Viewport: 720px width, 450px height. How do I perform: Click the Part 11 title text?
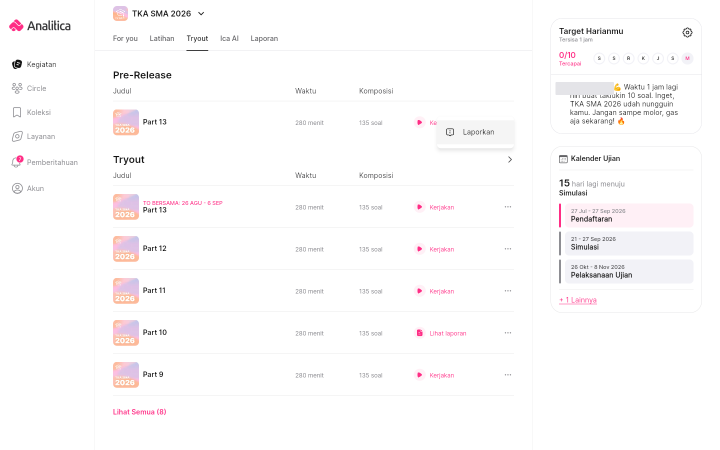(x=154, y=291)
